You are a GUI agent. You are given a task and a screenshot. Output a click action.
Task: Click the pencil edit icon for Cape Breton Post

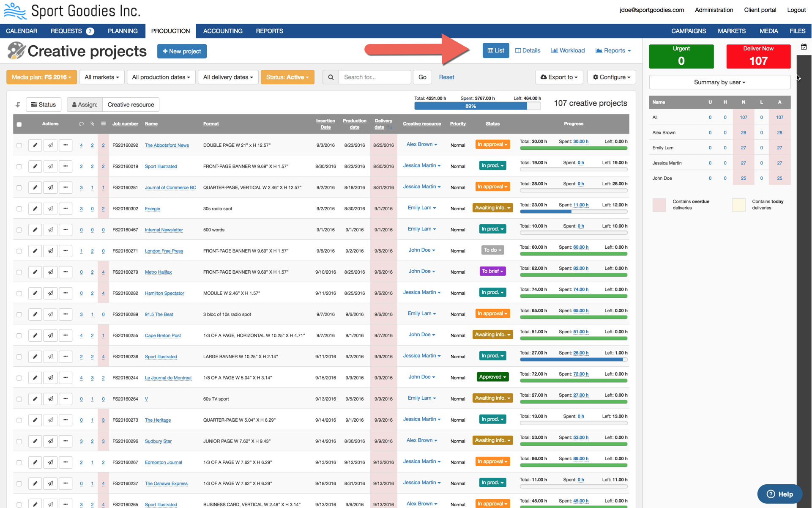click(x=35, y=335)
